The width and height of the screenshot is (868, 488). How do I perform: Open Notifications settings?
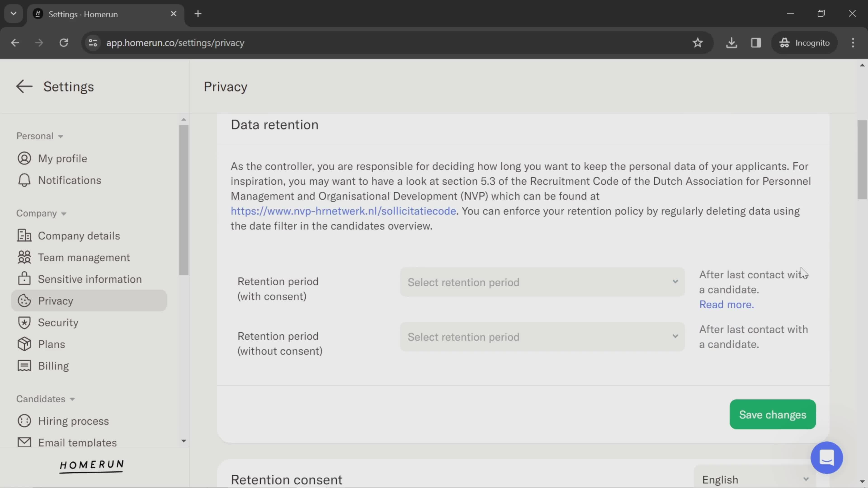coord(69,180)
